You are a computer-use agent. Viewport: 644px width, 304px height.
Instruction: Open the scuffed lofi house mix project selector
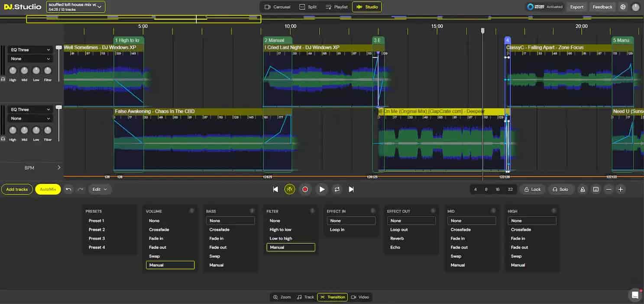pyautogui.click(x=75, y=7)
